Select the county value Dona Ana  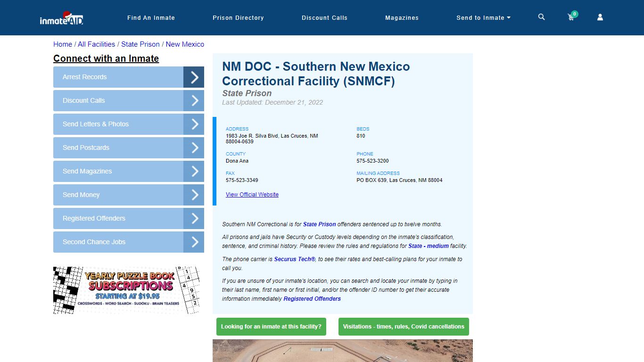pyautogui.click(x=237, y=161)
